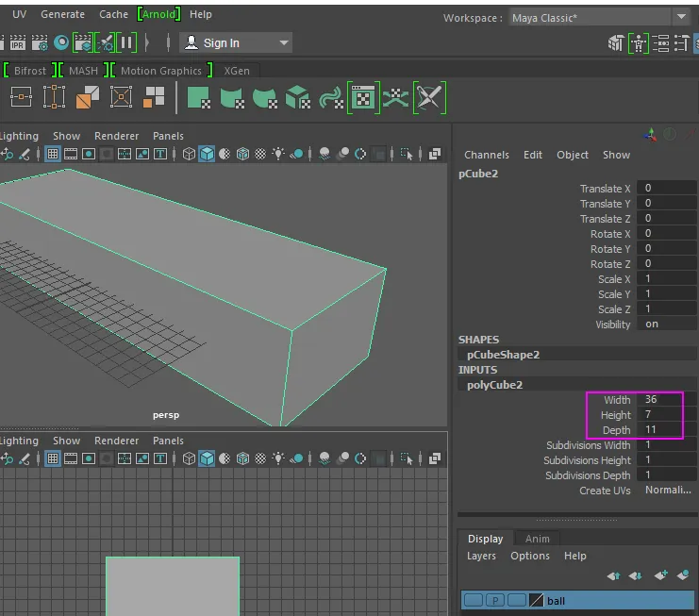This screenshot has height=616, width=699.
Task: Toggle the Modeling Toolkit icon at top right
Action: click(616, 43)
